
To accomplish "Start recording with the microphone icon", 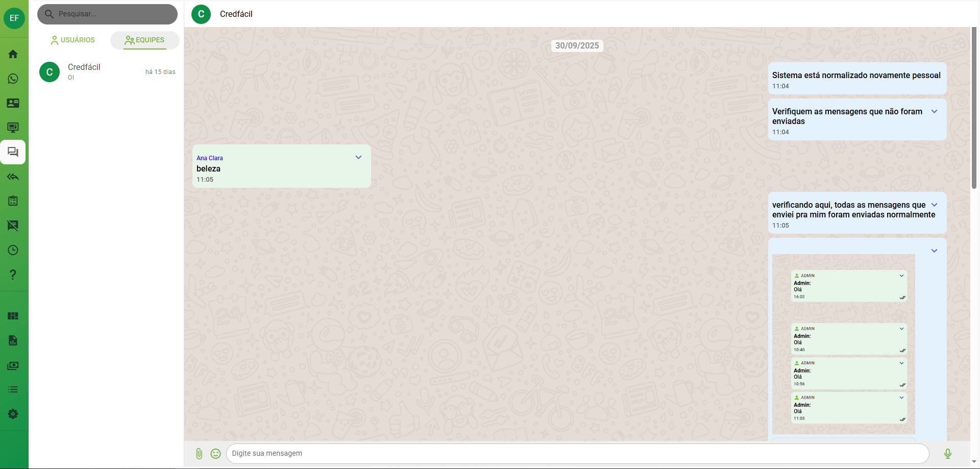I will (x=948, y=453).
